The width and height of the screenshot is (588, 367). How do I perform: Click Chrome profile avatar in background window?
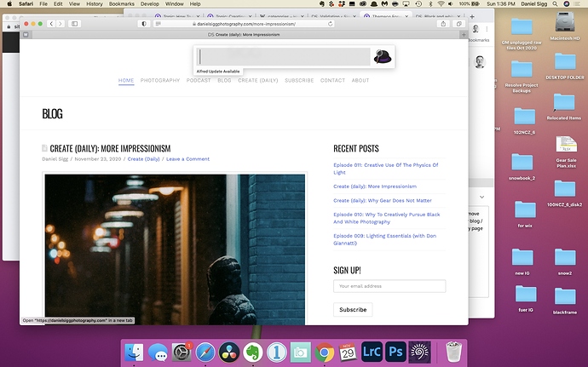pos(476,29)
